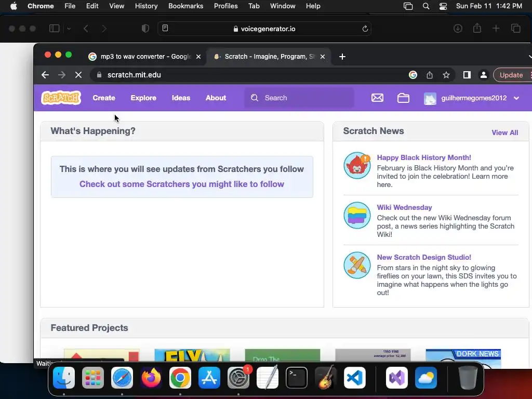Click Check out some Scratchers to follow

pos(181,184)
